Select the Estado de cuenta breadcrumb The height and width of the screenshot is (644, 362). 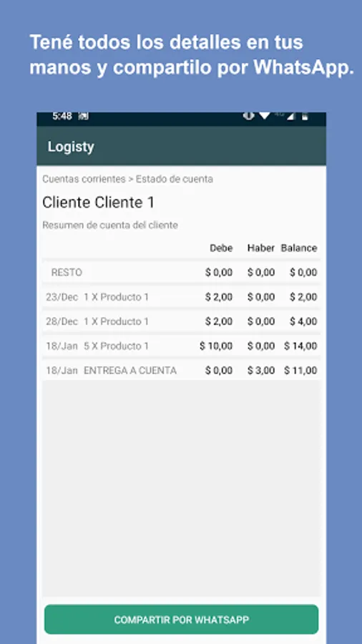click(x=175, y=179)
